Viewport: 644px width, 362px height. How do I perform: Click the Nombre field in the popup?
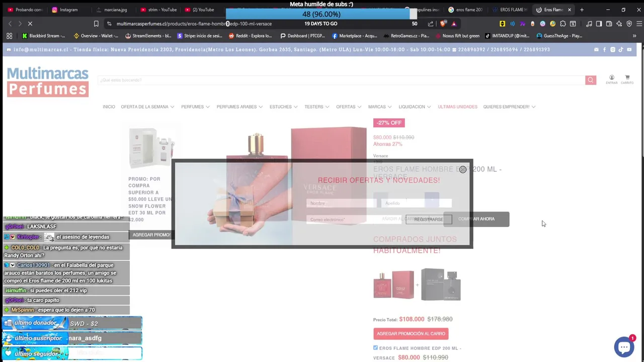(341, 203)
